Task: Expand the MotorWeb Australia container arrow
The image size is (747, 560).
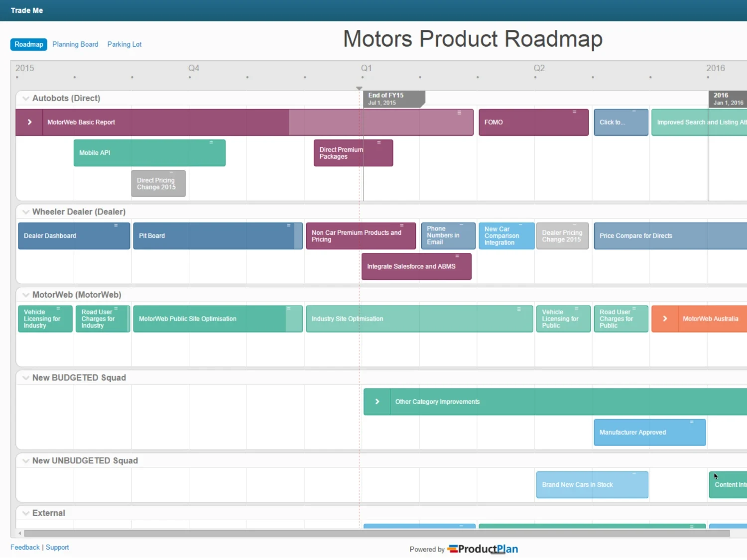Action: [665, 319]
